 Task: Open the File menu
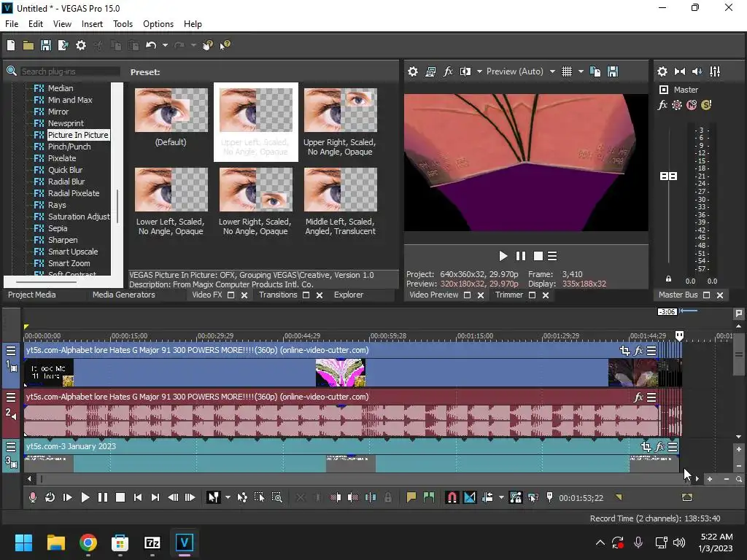12,24
